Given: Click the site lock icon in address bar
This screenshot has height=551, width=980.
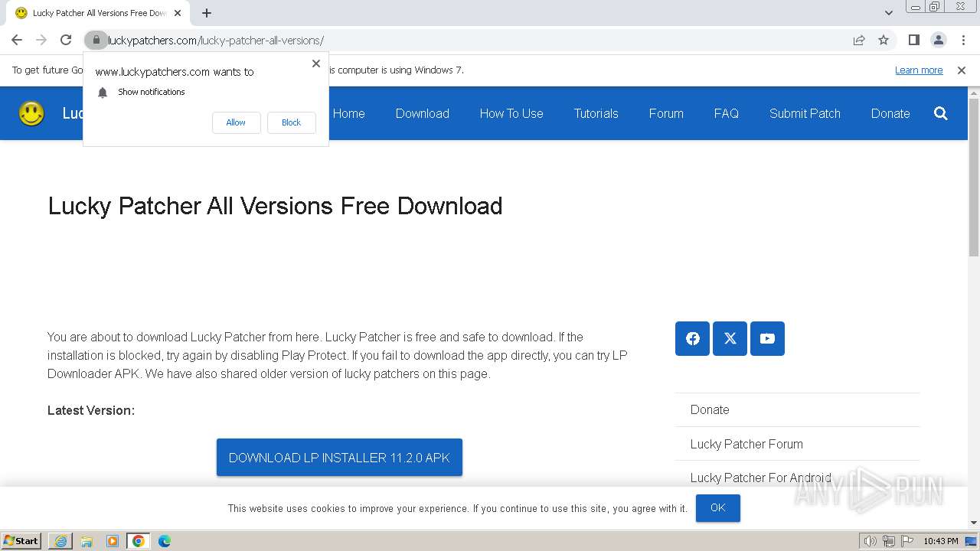Looking at the screenshot, I should 96,40.
